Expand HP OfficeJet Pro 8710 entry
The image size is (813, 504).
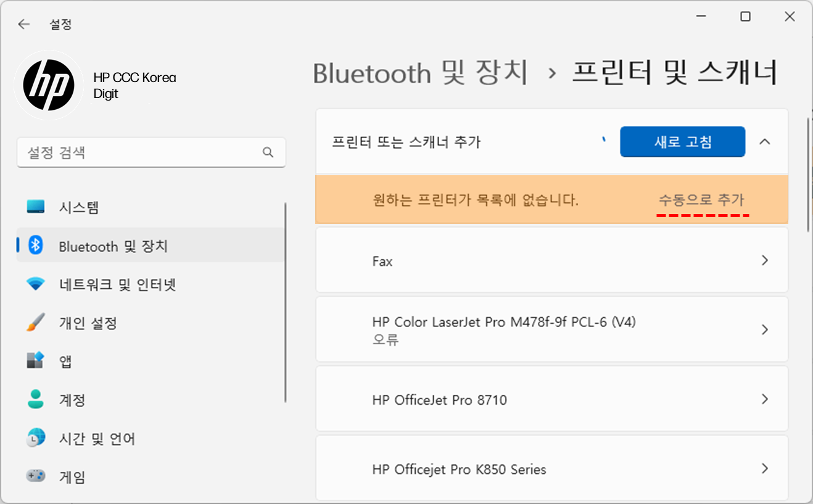[x=764, y=399]
